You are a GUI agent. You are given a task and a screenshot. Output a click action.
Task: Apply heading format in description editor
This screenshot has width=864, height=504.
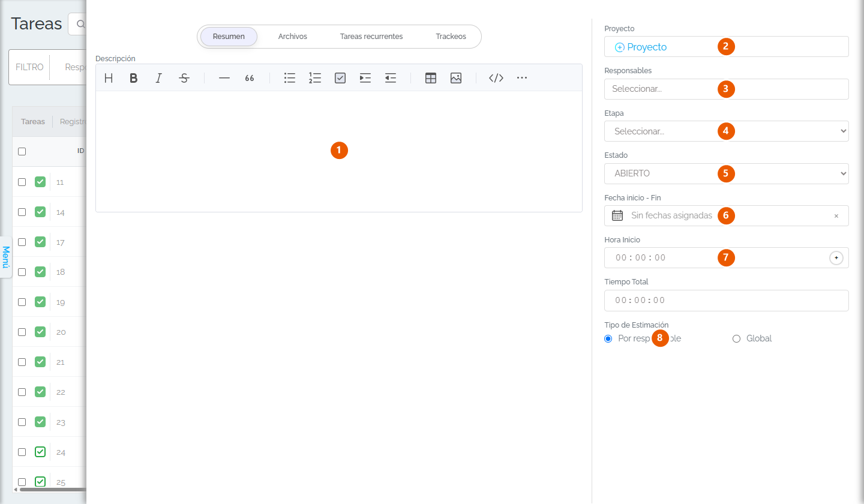[109, 78]
